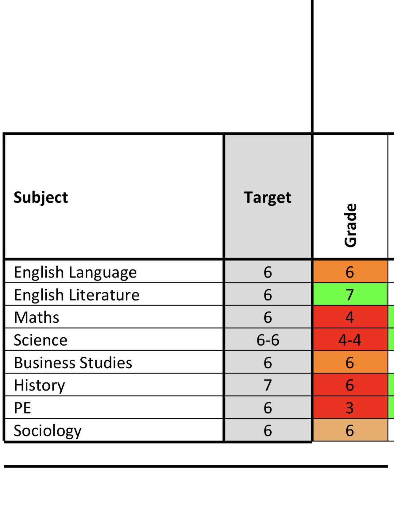Screen dimensions: 394x532
Task: Select the Maths subject cell
Action: point(114,317)
